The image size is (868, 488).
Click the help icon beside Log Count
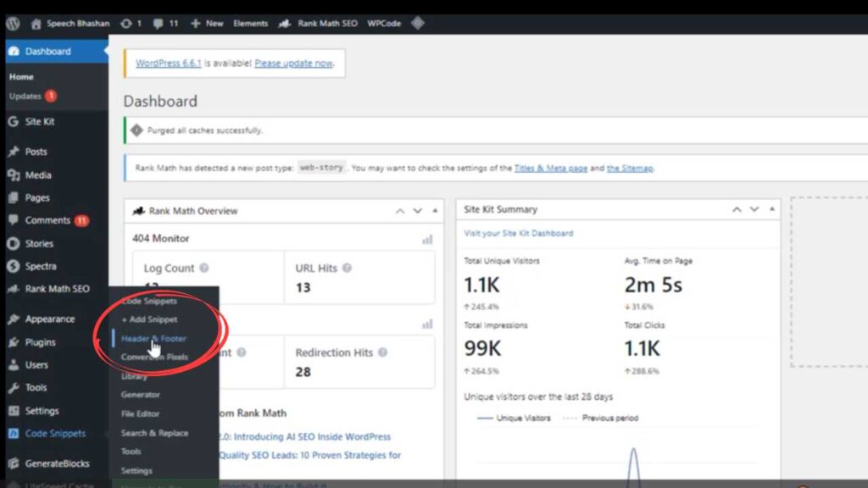204,269
